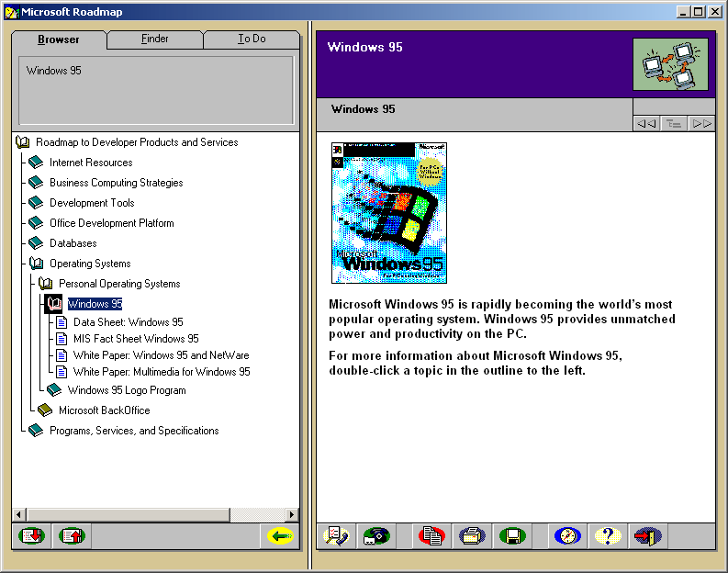The image size is (728, 573).
Task: Expand the Business Computing Strategies book
Action: click(x=36, y=182)
